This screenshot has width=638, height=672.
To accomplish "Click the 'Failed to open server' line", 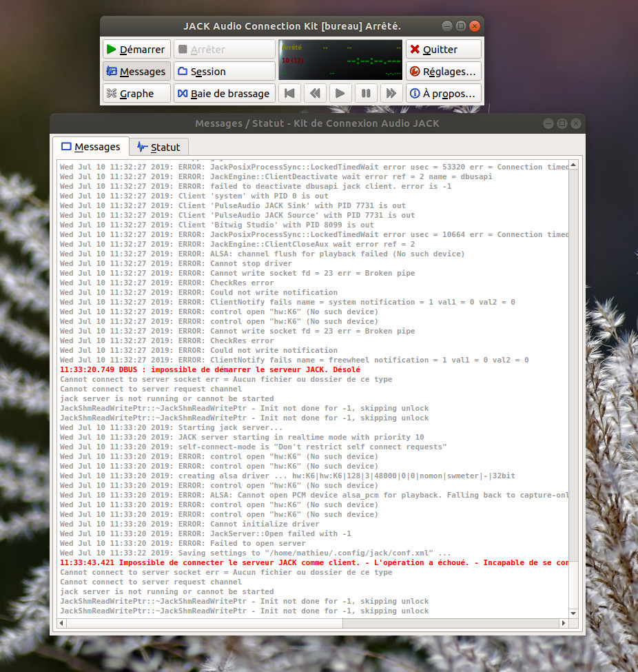I will pyautogui.click(x=183, y=543).
